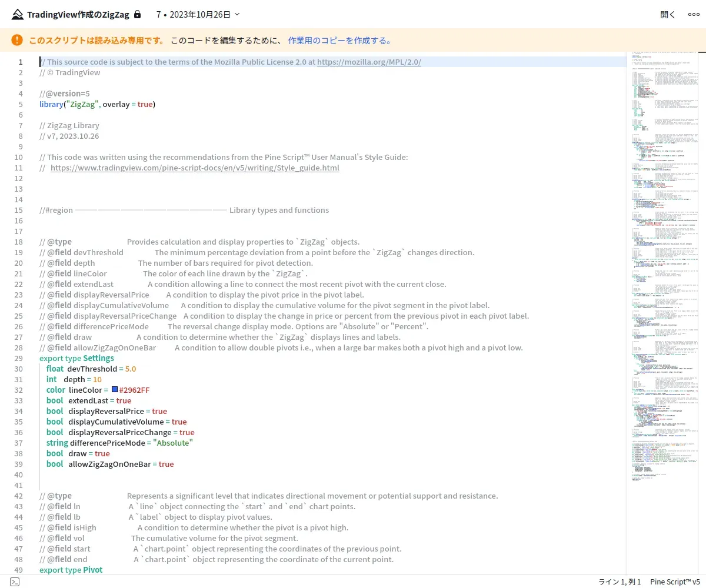The width and height of the screenshot is (706, 588).
Task: Open the Pine Script Style guide URL
Action: click(x=195, y=168)
